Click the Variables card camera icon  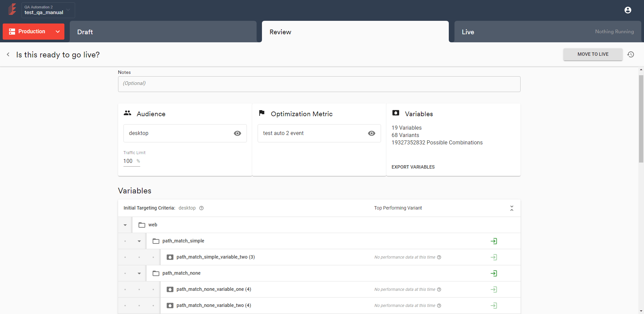point(396,113)
